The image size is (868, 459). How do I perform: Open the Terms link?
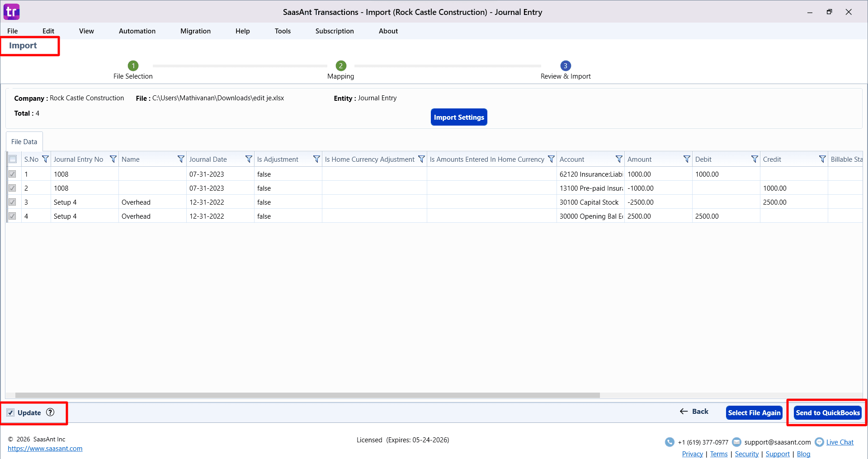coord(719,454)
